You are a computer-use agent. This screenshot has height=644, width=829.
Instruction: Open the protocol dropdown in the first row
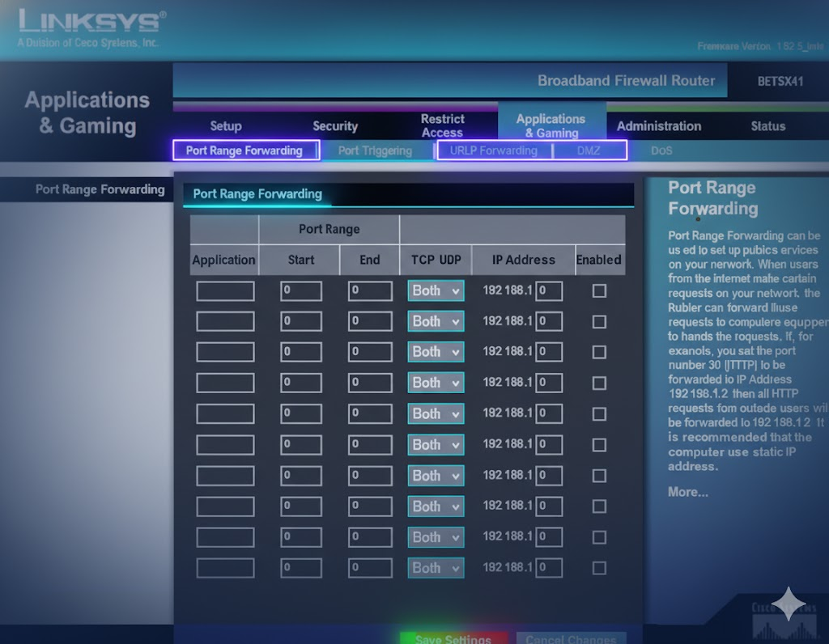(436, 291)
